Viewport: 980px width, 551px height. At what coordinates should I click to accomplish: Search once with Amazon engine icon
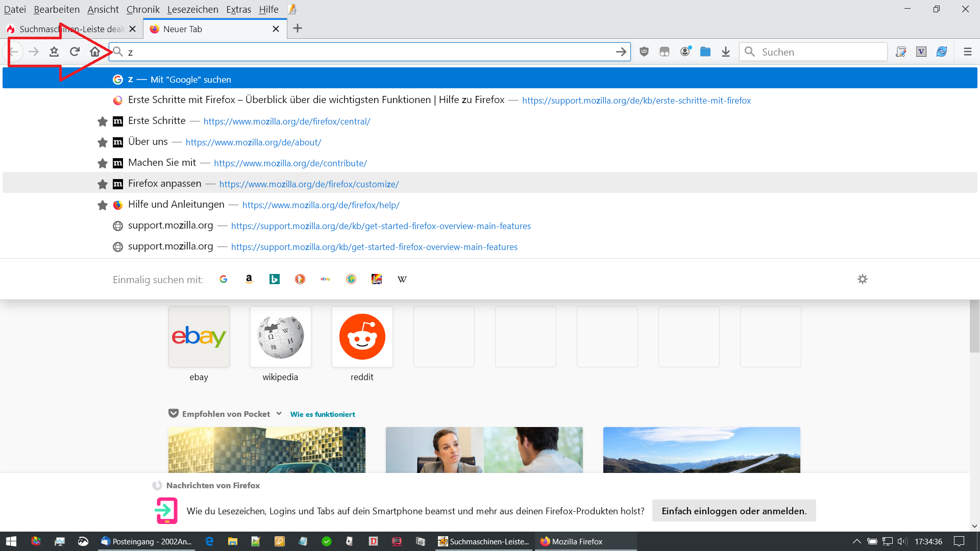tap(249, 279)
